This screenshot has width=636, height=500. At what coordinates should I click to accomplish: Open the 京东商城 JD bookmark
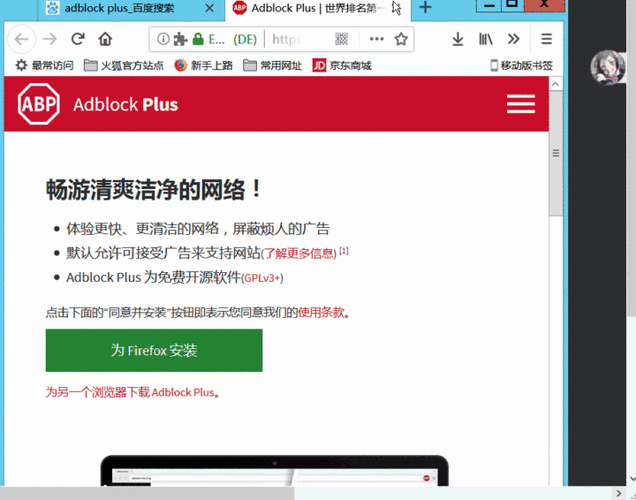tap(342, 65)
